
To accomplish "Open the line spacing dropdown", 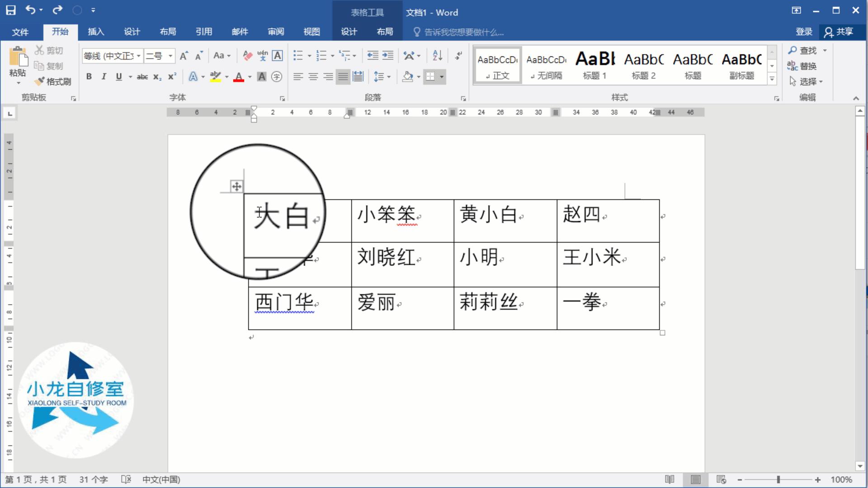I will tap(388, 77).
